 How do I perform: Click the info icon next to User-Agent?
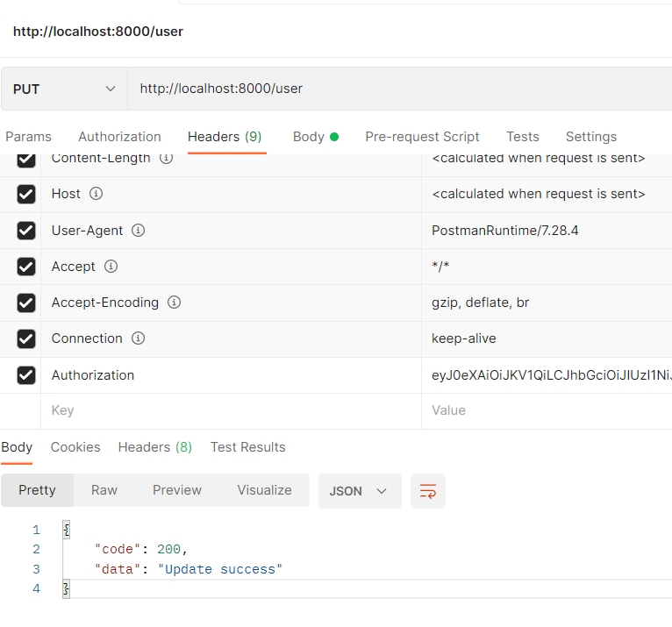(138, 231)
